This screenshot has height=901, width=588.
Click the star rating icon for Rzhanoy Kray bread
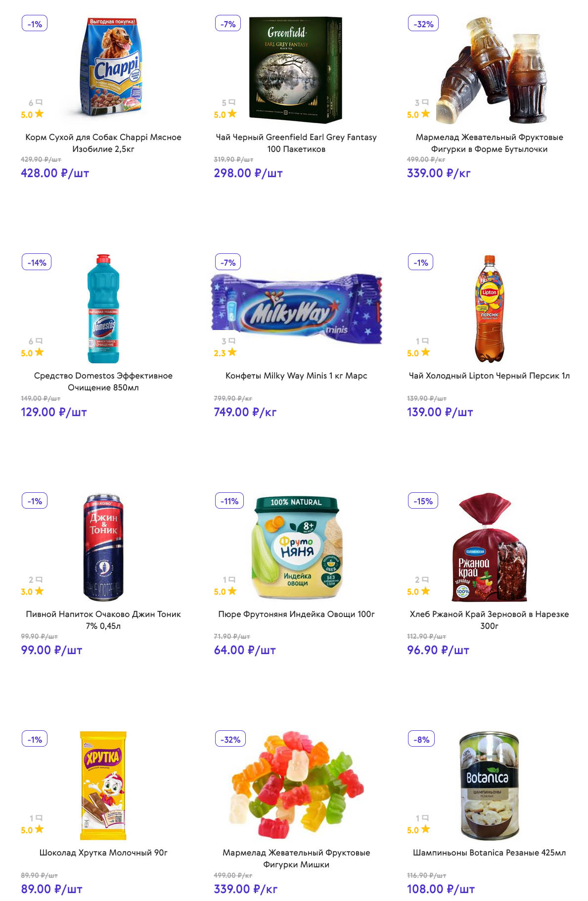(x=425, y=591)
